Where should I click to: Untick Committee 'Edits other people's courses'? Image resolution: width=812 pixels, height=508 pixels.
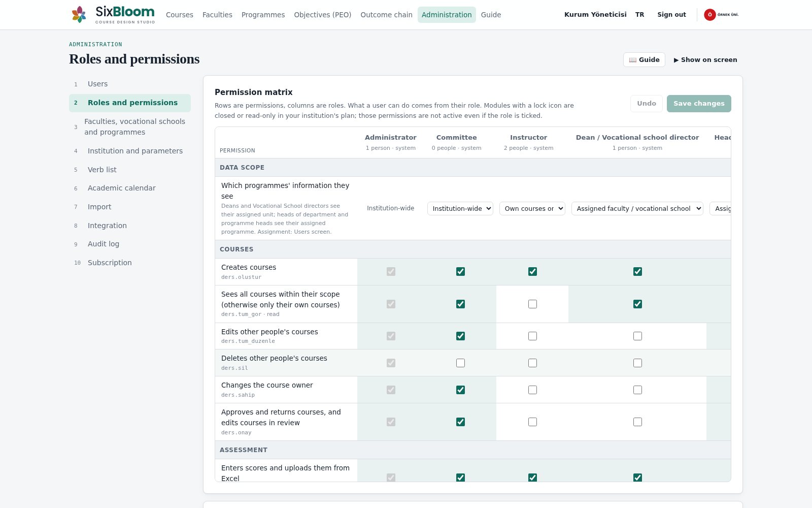[x=460, y=336]
